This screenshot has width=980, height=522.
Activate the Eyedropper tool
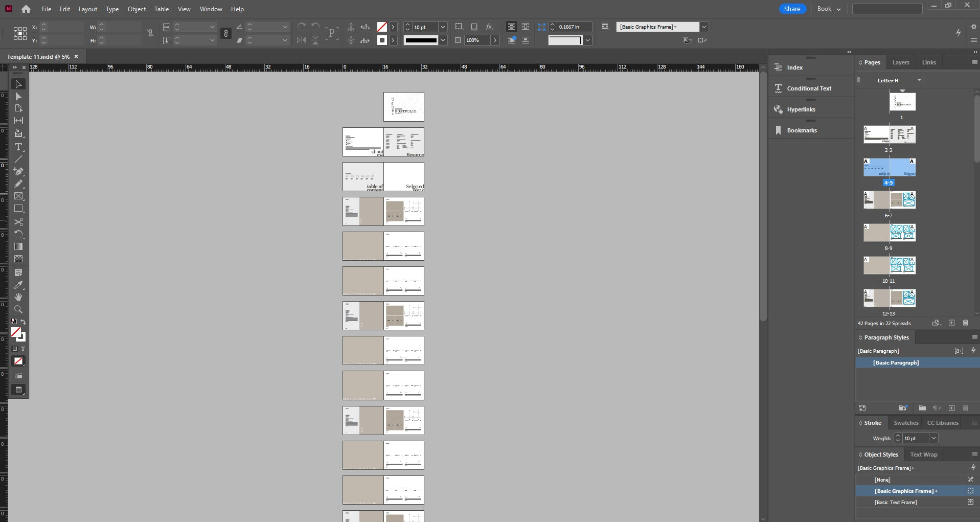click(18, 285)
